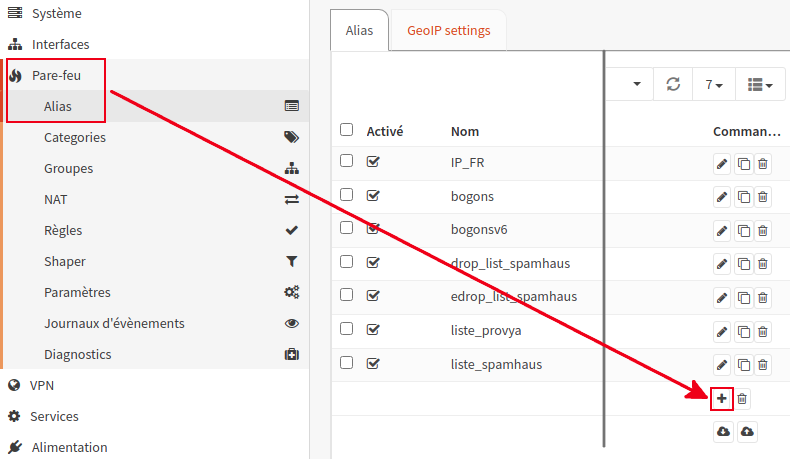Open the rows-per-page dropdown showing 7
Screen dimensions: 790x459
[714, 84]
